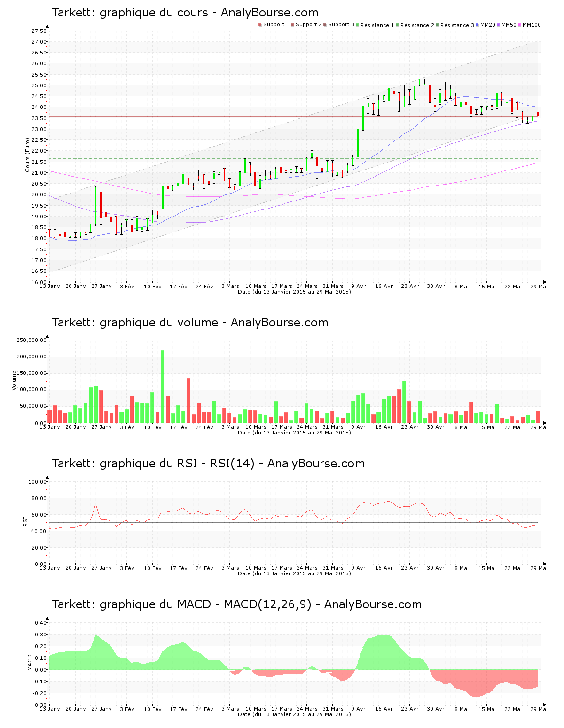The width and height of the screenshot is (564, 728).
Task: Click the 25.00 value on price axis
Action: pyautogui.click(x=39, y=85)
